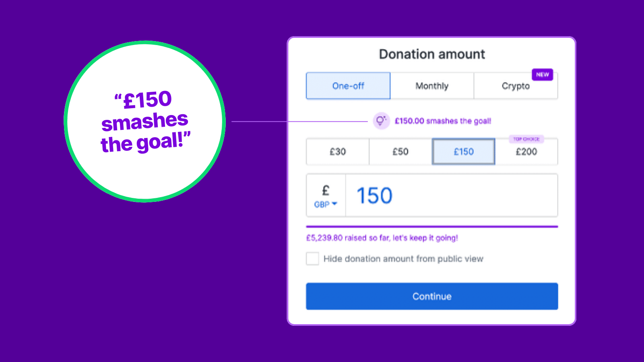Expand the currency selector below the pound sign
Image resolution: width=644 pixels, height=362 pixels.
[x=325, y=204]
